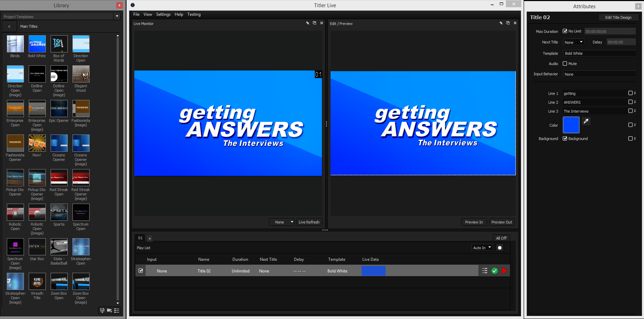This screenshot has height=319, width=644.
Task: Click the blue Color swatch
Action: click(571, 125)
